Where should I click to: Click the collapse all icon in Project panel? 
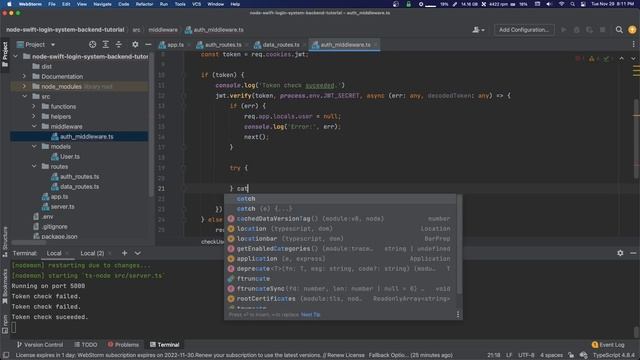119,44
